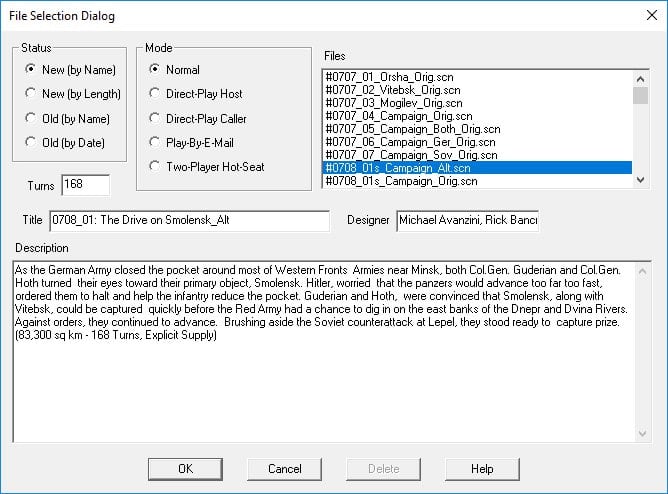Click the Turns input field
Screen dimensions: 668x494
click(86, 185)
